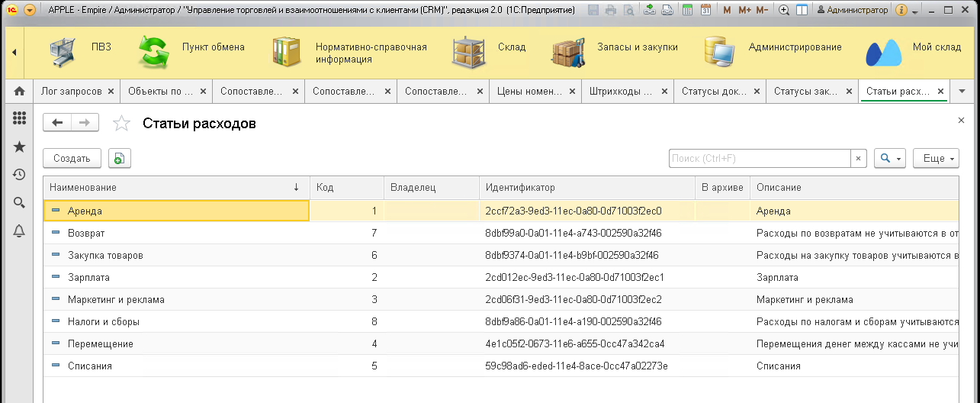
Task: Click the home page icon
Action: [x=20, y=92]
